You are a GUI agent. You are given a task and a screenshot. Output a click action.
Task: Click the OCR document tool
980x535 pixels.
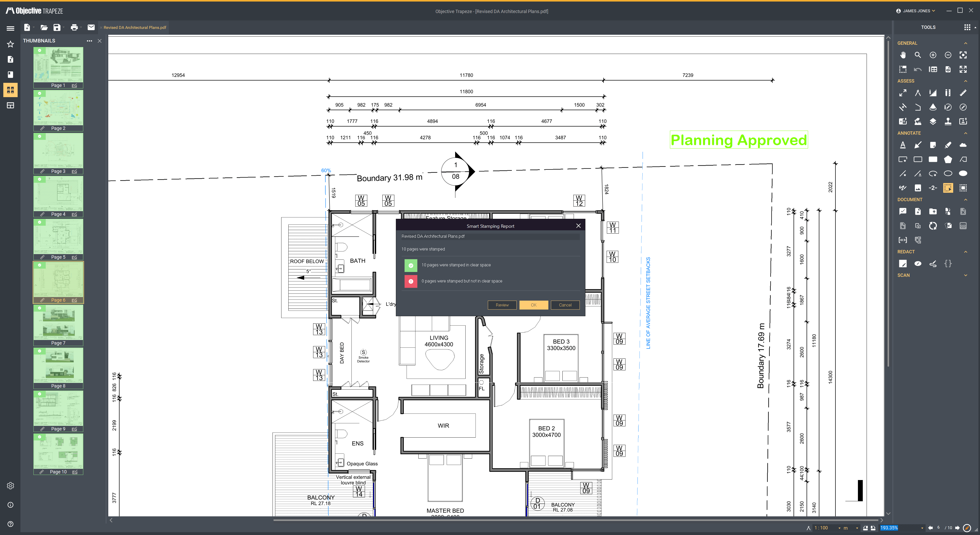(x=902, y=240)
